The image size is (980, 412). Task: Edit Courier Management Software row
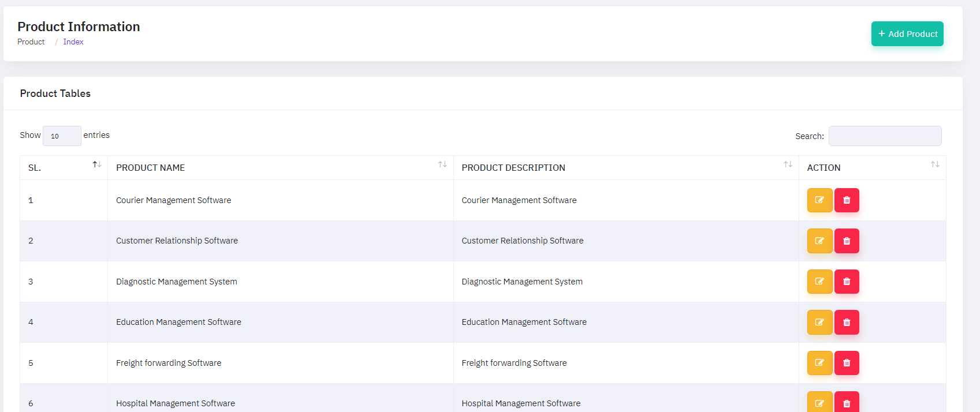tap(819, 200)
